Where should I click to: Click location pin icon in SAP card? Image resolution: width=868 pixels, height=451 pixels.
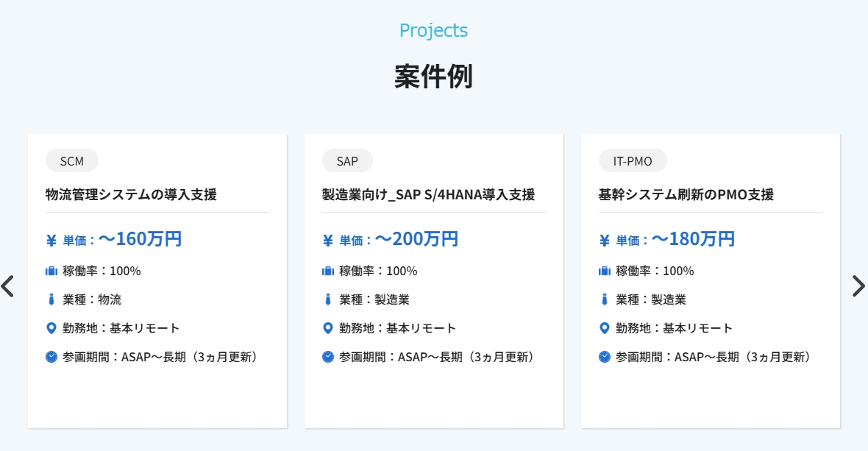[328, 328]
